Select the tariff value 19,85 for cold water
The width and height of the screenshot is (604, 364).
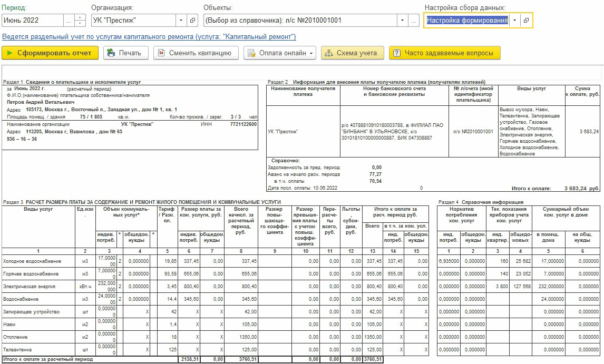pos(170,261)
